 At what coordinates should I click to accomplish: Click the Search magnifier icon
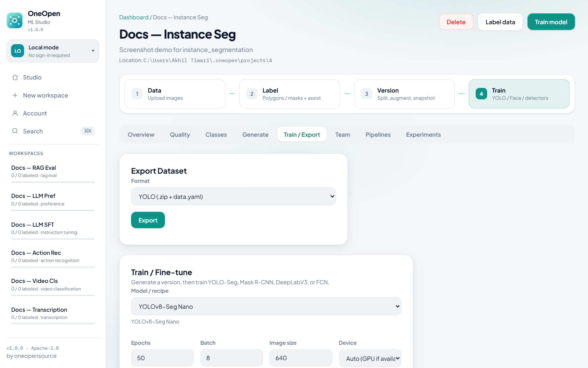click(x=15, y=131)
